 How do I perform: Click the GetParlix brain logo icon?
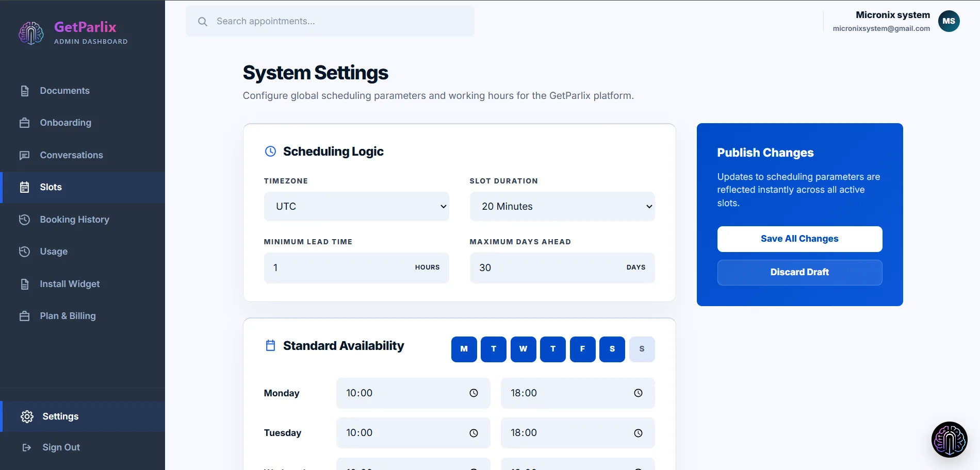pyautogui.click(x=31, y=33)
